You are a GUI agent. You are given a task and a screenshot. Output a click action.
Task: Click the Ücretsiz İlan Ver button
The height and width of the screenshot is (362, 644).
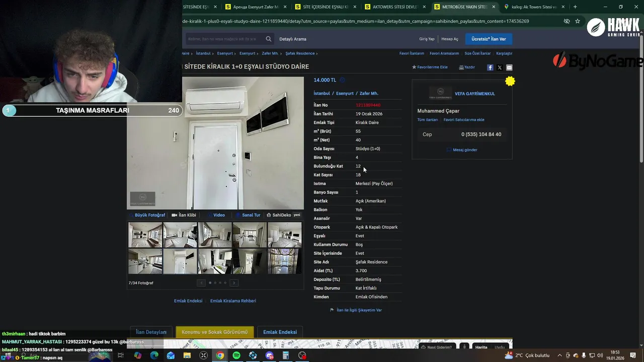489,39
